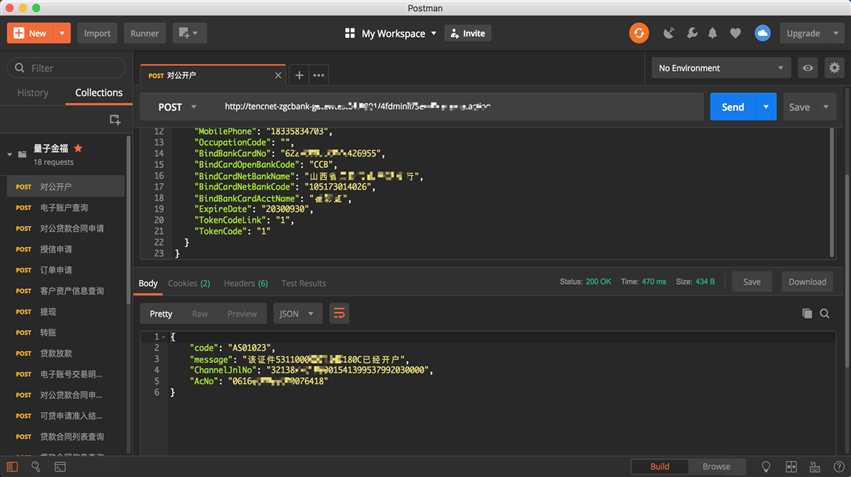Select the Preview view
851x477 pixels.
242,314
